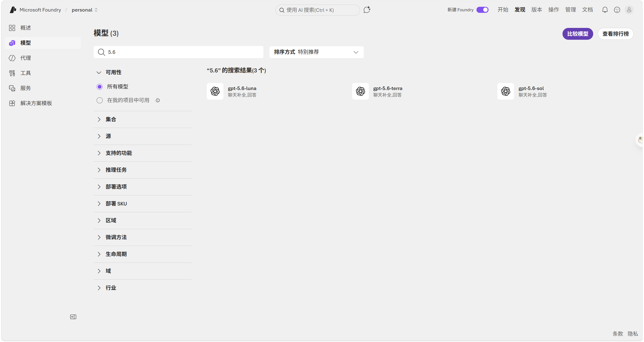The image size is (644, 342).
Task: Toggle the 新建 Foundry switch
Action: [x=482, y=10]
